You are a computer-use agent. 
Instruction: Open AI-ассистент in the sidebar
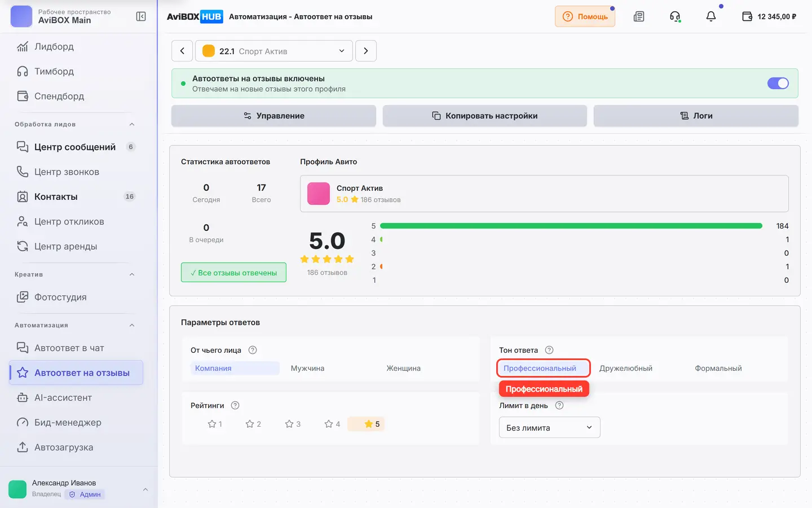click(76, 397)
